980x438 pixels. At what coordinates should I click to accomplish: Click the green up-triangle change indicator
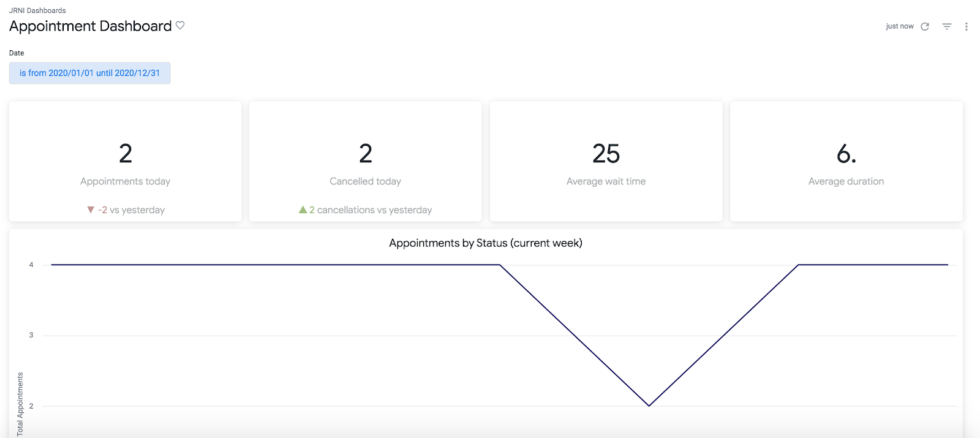[303, 210]
